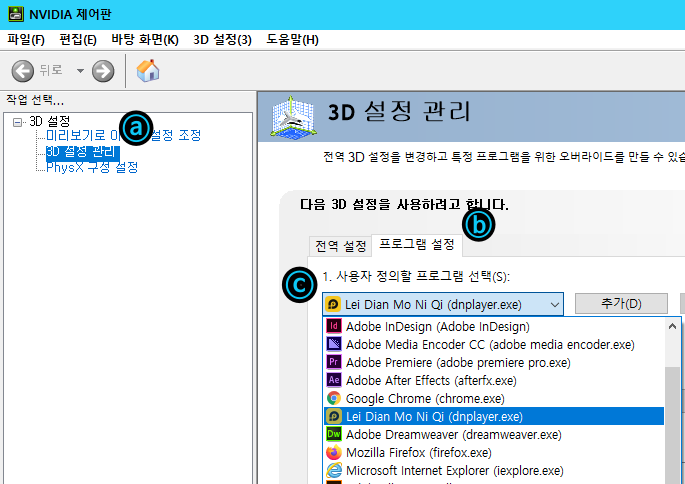The height and width of the screenshot is (484, 685).
Task: Open the 3D 설정(3) menu
Action: point(222,40)
